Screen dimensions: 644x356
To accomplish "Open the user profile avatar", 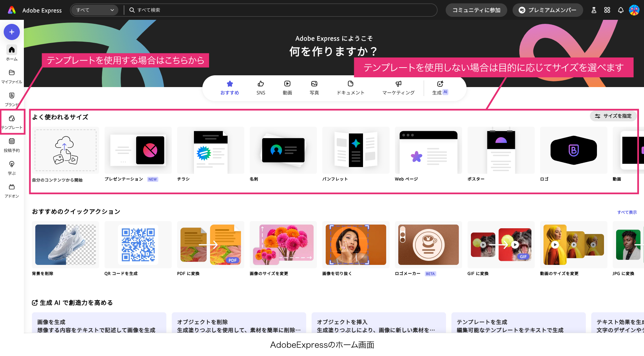I will coord(634,10).
